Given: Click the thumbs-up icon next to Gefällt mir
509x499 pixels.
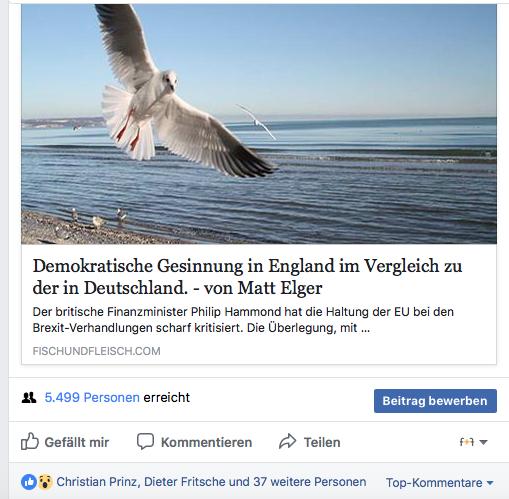Looking at the screenshot, I should point(30,441).
